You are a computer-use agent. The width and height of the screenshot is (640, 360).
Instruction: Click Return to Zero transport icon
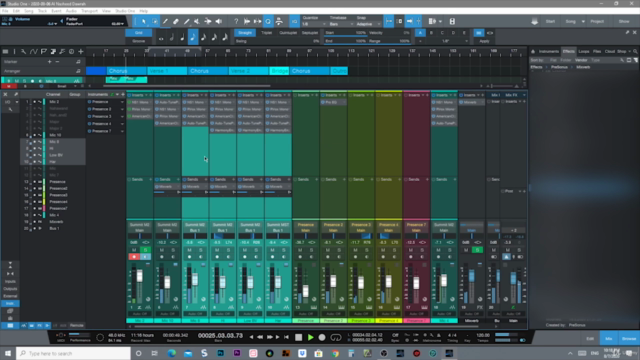point(287,337)
